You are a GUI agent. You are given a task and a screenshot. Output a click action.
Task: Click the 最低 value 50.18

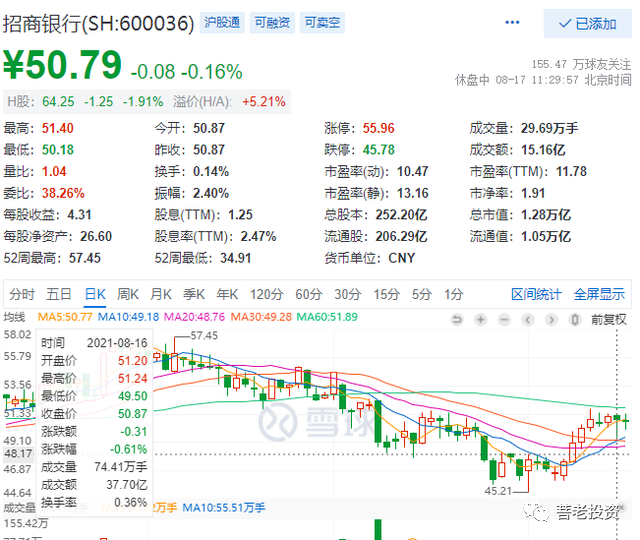tap(58, 150)
